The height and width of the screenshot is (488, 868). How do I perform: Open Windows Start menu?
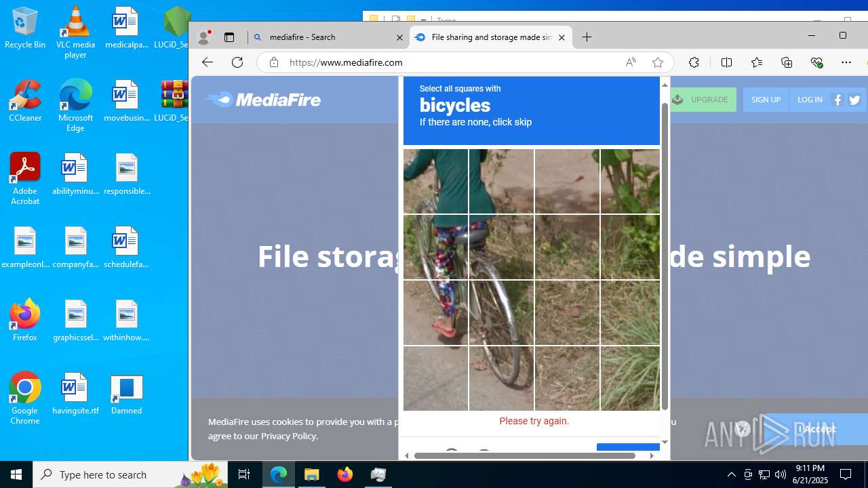pos(16,474)
